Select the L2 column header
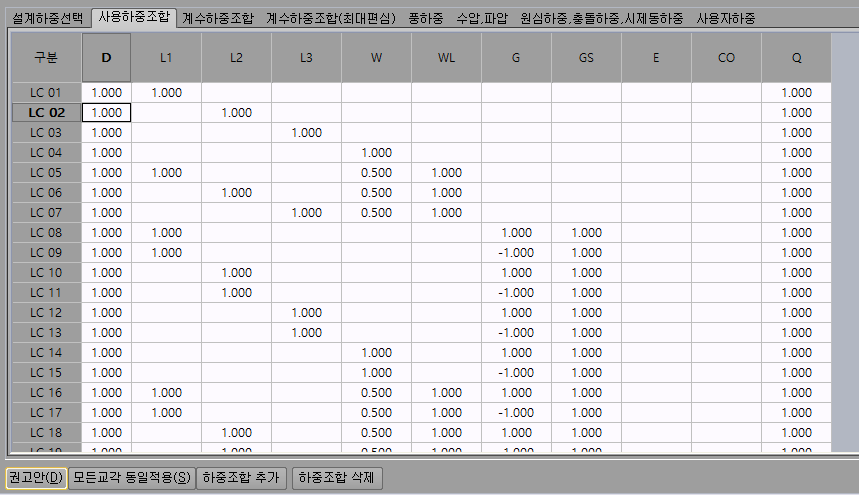 coord(236,57)
